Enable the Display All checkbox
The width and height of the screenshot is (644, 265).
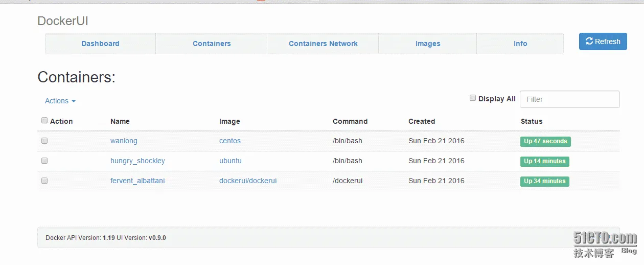(473, 98)
